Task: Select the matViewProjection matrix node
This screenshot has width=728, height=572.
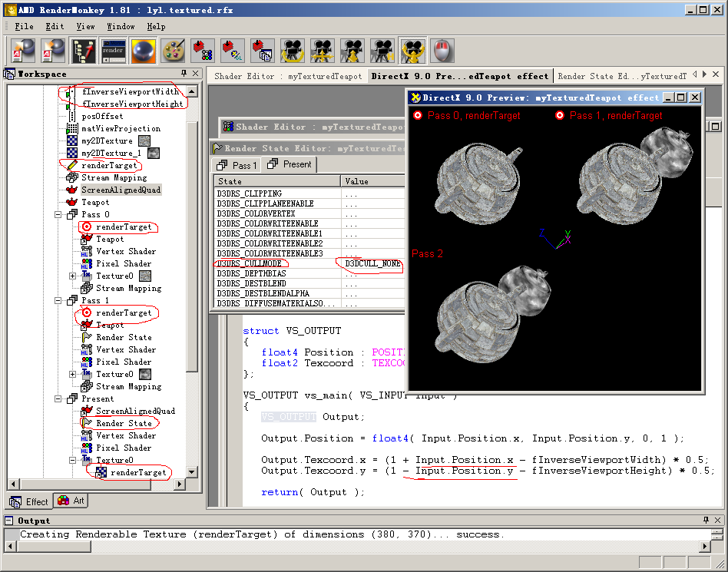Action: coord(121,129)
